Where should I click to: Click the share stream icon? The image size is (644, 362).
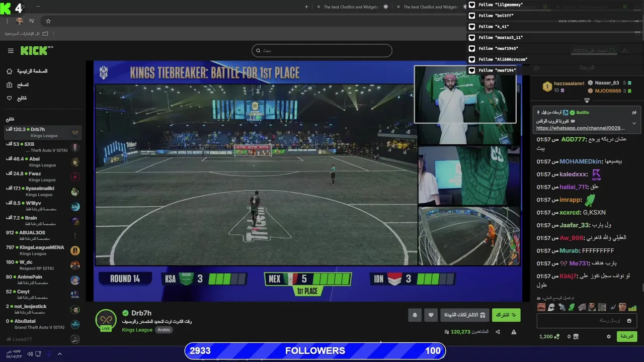(x=498, y=332)
